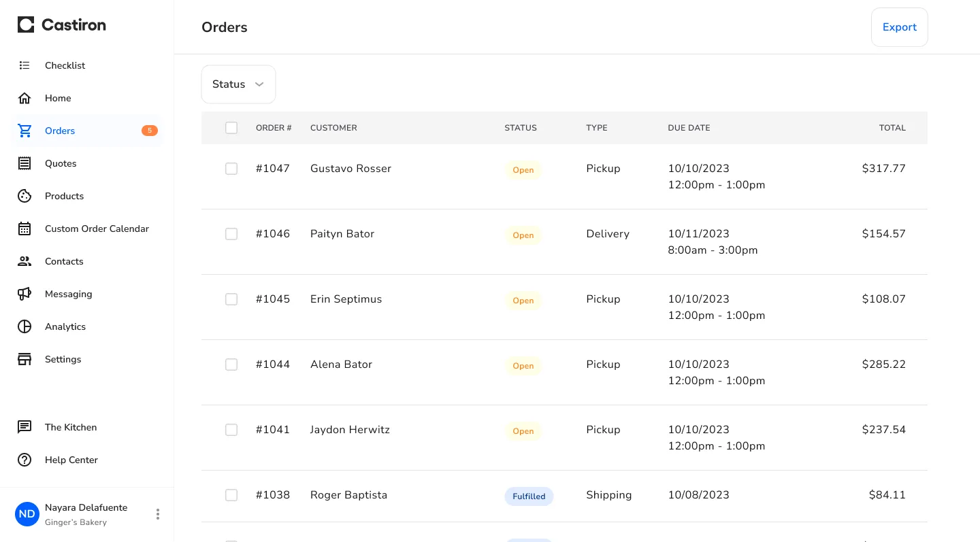Click the Export button
The height and width of the screenshot is (542, 980).
899,27
